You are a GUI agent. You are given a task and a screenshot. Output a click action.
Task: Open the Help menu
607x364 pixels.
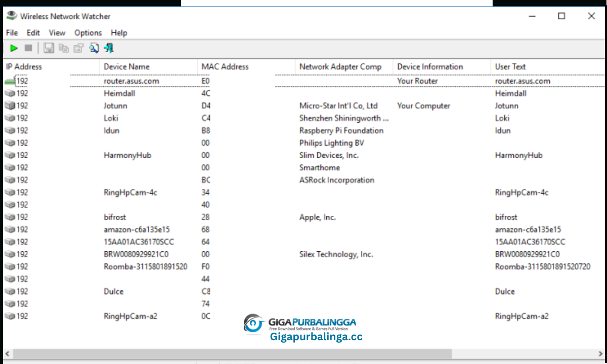coord(119,33)
